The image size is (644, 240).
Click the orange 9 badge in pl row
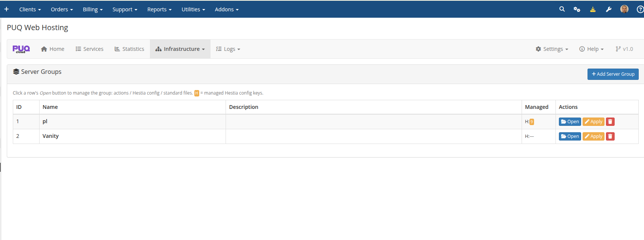[x=532, y=122]
